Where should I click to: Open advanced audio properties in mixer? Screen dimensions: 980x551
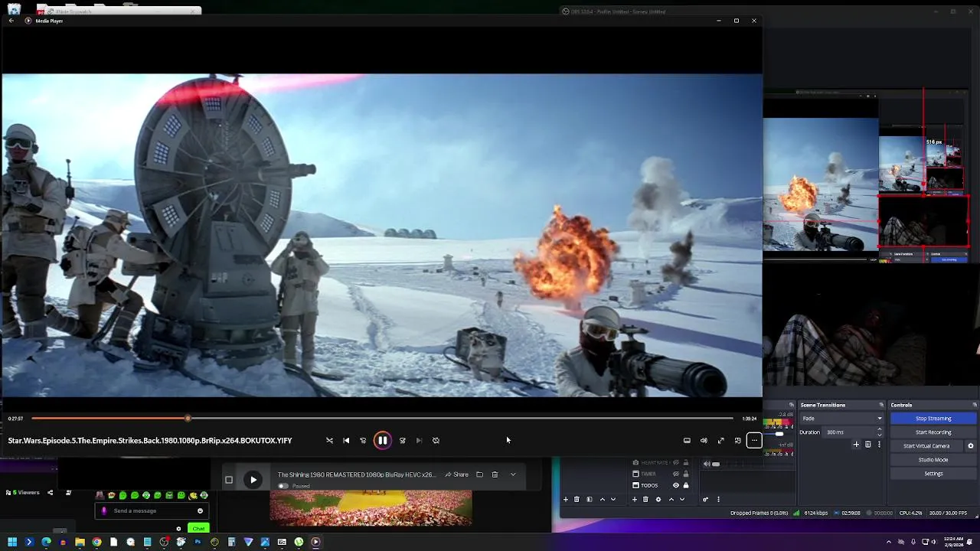tap(705, 499)
